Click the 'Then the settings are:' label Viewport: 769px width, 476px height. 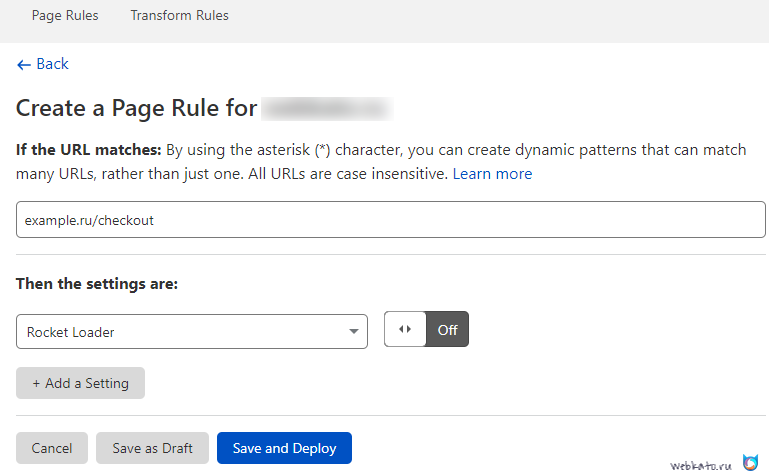[x=97, y=284]
